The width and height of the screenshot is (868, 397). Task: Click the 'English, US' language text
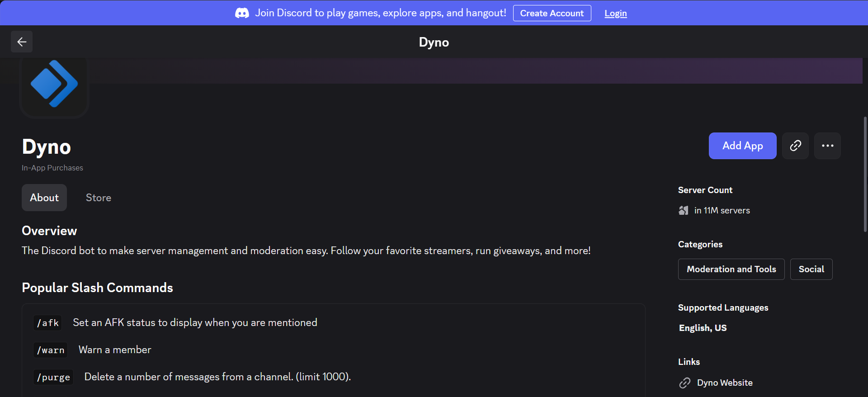[x=703, y=328]
